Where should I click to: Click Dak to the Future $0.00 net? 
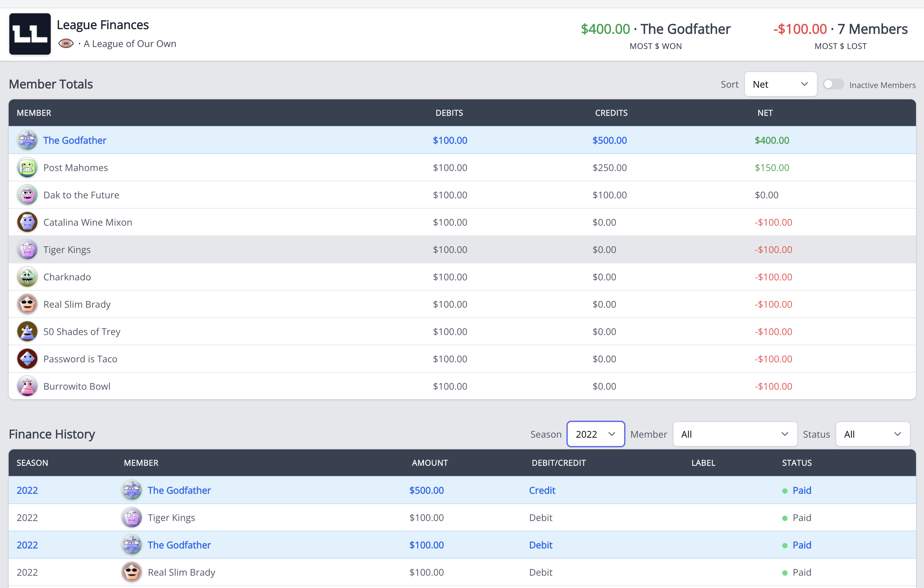click(x=766, y=195)
